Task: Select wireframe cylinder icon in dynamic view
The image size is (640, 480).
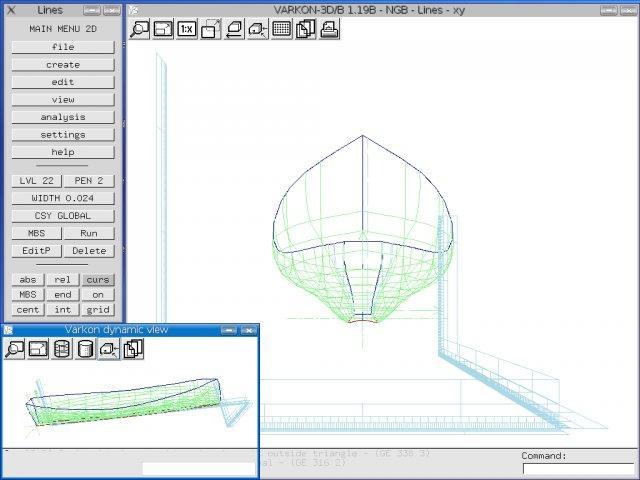Action: click(x=62, y=349)
